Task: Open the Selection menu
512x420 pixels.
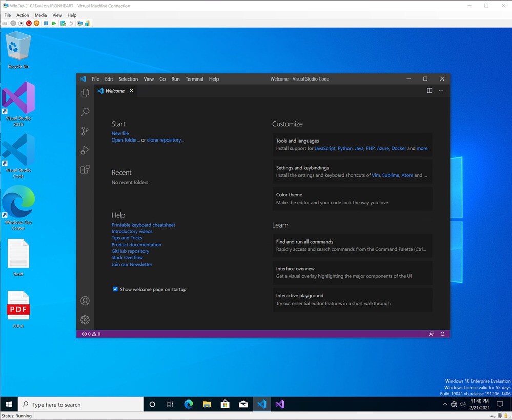Action: click(x=128, y=79)
